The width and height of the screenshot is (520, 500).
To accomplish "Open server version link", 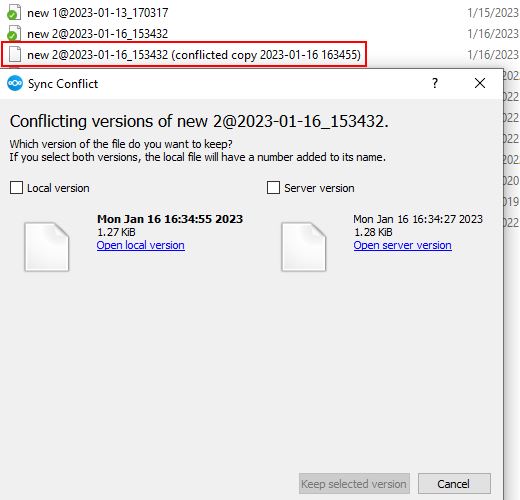I will tap(403, 245).
